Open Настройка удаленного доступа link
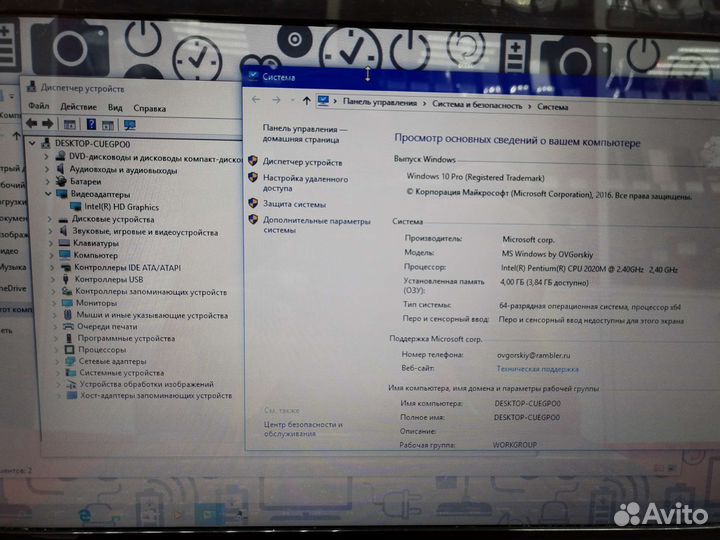The height and width of the screenshot is (540, 720). (305, 183)
